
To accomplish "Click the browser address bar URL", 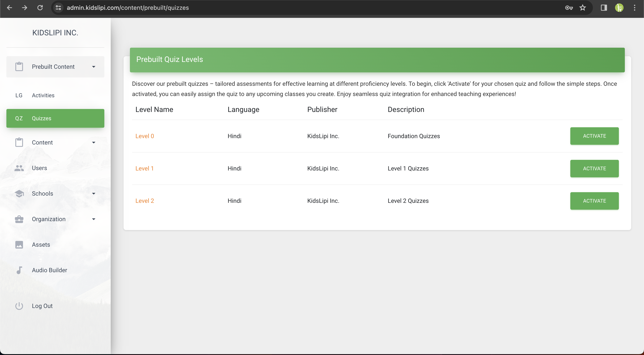I will point(128,8).
